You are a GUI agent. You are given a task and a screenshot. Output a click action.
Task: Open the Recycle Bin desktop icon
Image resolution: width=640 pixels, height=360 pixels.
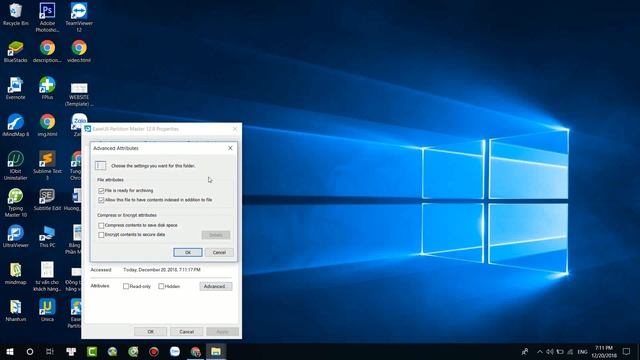pyautogui.click(x=16, y=14)
